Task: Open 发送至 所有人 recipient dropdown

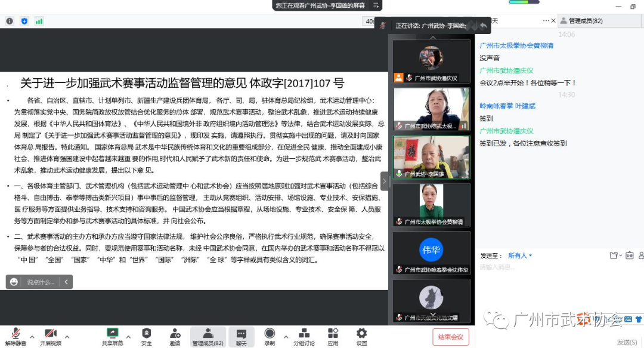Action: 520,255
